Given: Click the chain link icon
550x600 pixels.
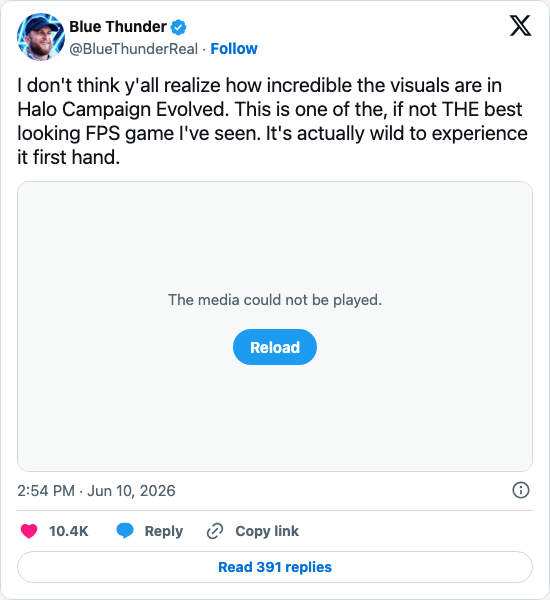Looking at the screenshot, I should pyautogui.click(x=215, y=531).
